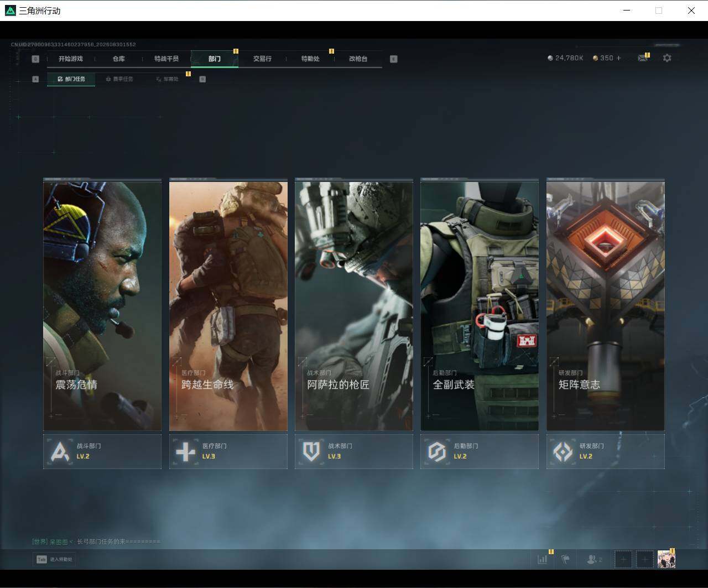
Task: Switch to the 交易行 tab
Action: (262, 59)
